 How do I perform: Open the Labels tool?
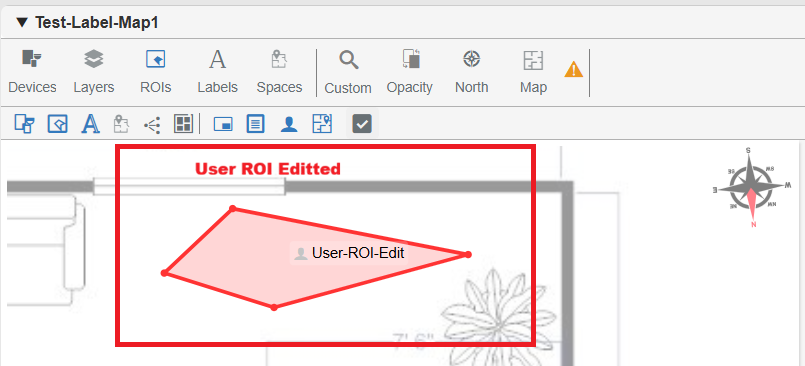point(218,72)
